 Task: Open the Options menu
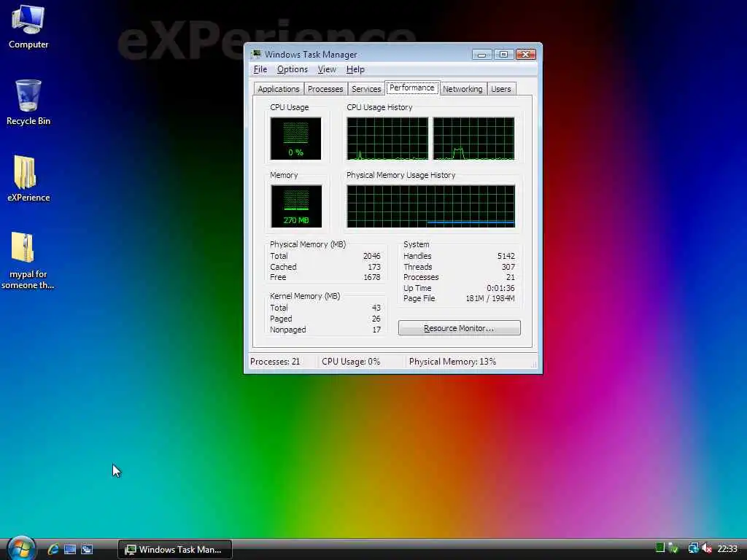click(x=292, y=69)
